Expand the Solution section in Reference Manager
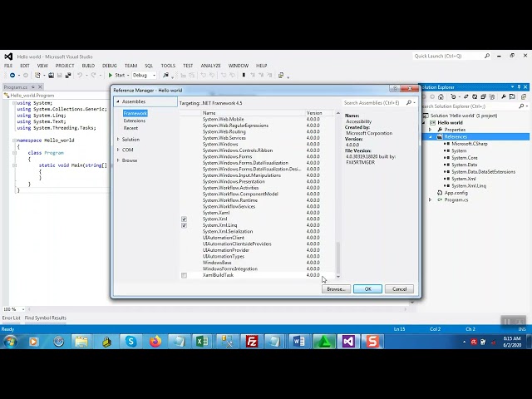The image size is (532, 399). point(118,140)
